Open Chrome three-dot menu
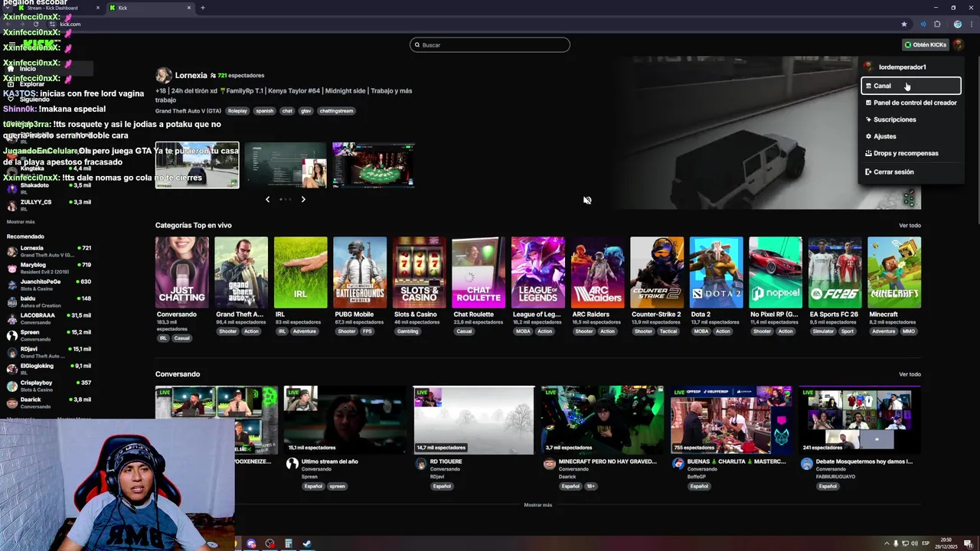Viewport: 980px width, 551px height. (x=970, y=24)
